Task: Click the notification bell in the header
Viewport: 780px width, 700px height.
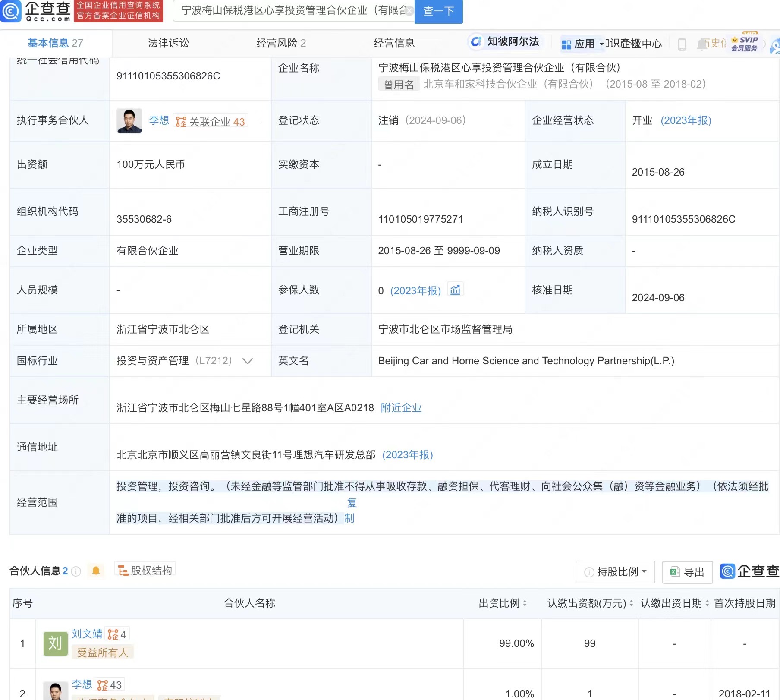Action: point(701,44)
